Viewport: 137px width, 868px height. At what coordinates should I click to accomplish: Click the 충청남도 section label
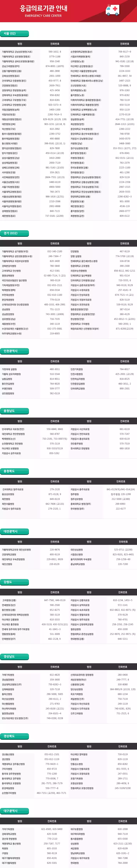(9, 411)
